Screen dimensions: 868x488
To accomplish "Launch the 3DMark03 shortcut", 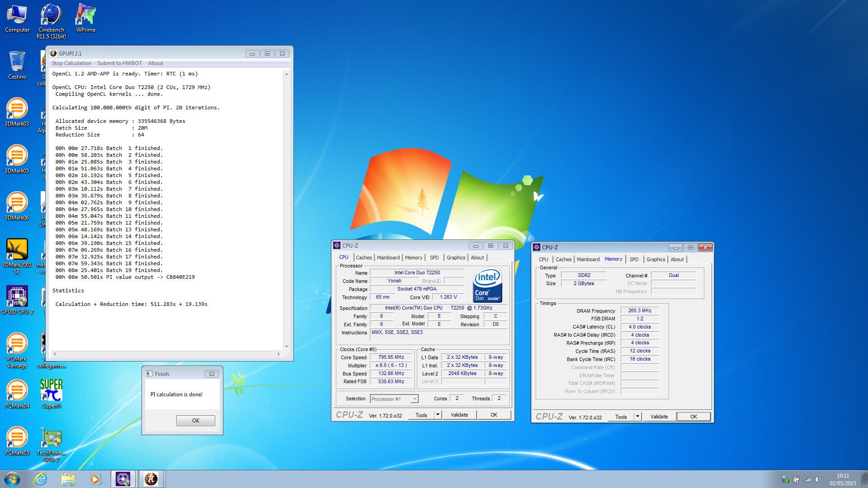I will 17,113.
